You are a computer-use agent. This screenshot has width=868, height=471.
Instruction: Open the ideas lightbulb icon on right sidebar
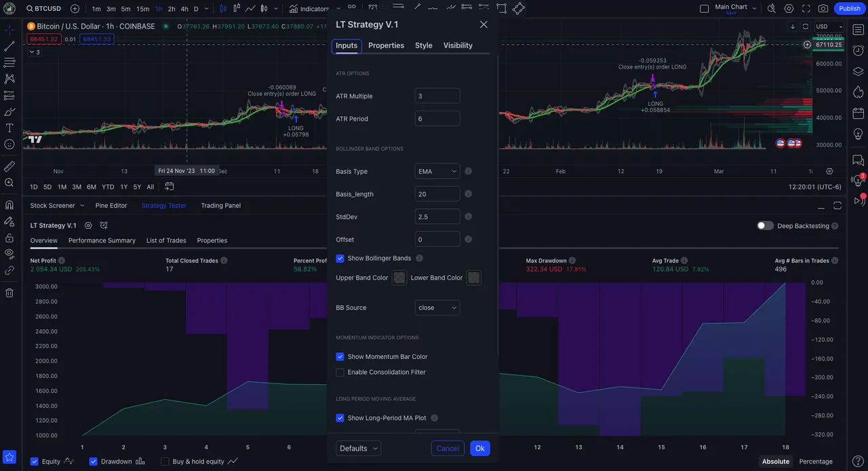click(x=859, y=133)
